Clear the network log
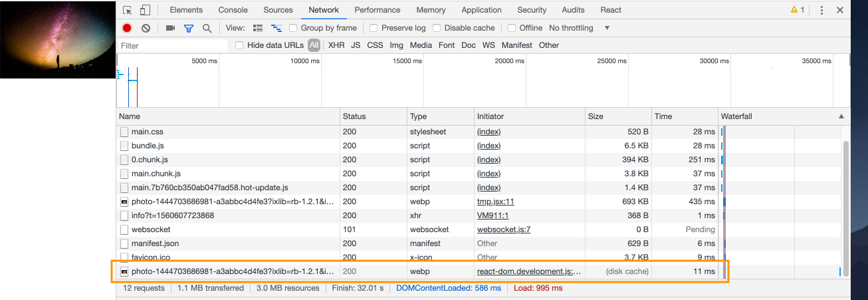The height and width of the screenshot is (300, 868). [x=146, y=28]
